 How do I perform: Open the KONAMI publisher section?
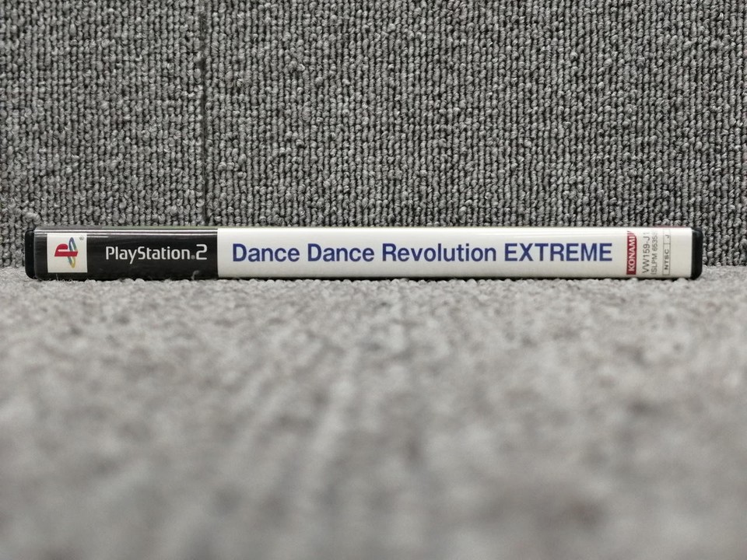[x=632, y=253]
